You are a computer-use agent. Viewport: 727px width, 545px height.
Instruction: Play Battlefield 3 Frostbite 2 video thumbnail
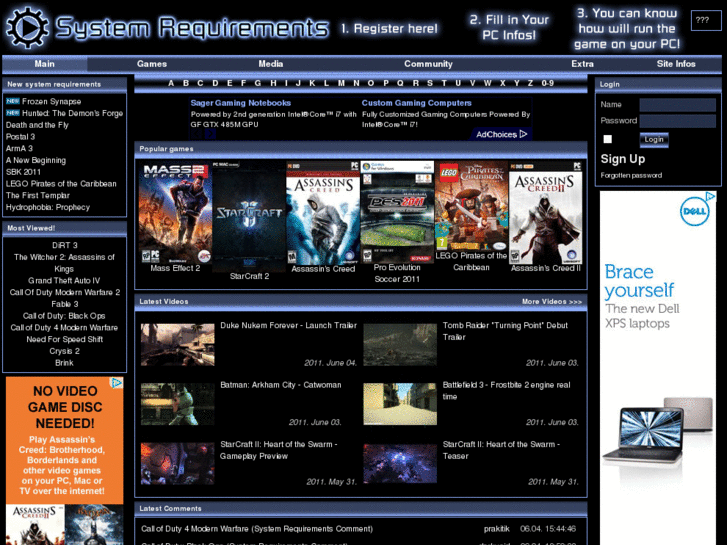(x=400, y=404)
